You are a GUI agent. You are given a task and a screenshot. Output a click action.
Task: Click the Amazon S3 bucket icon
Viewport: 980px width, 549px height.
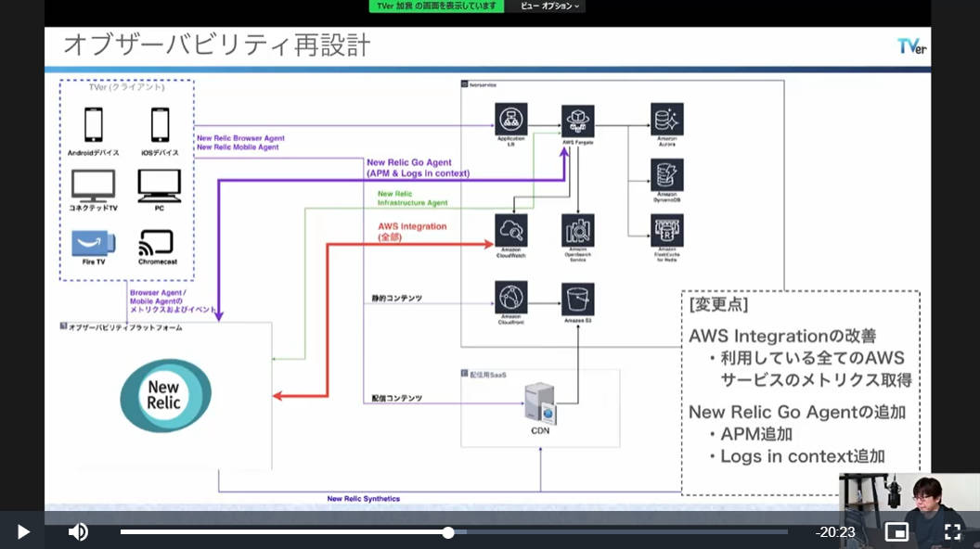click(x=577, y=299)
